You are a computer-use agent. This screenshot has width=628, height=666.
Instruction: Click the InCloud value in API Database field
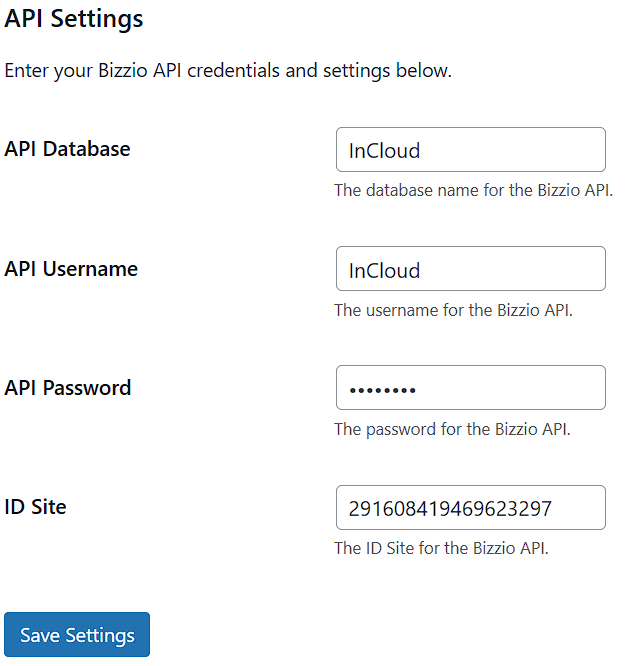point(384,151)
